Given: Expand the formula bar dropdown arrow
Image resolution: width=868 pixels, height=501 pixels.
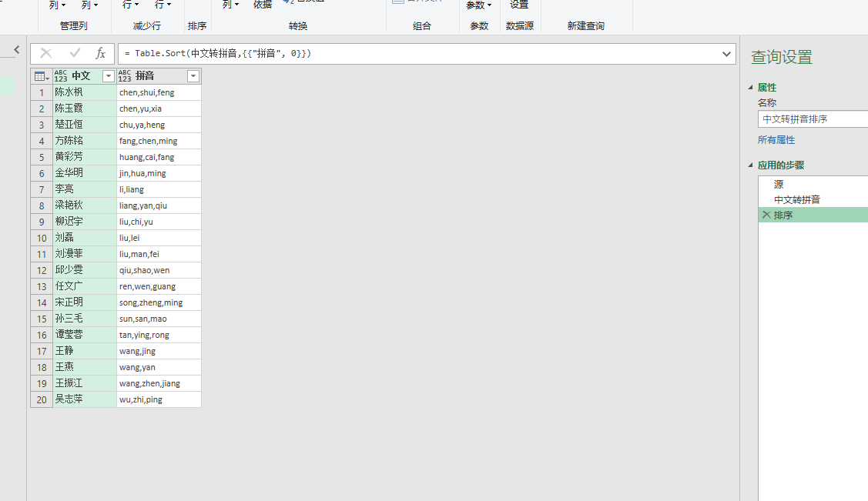Looking at the screenshot, I should pos(726,54).
